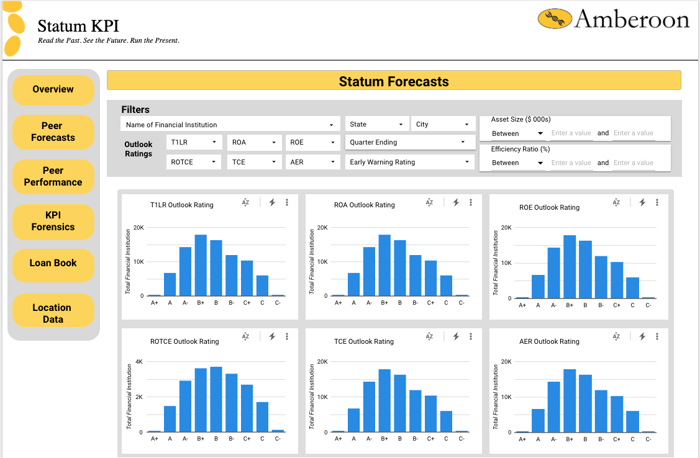Image resolution: width=700 pixels, height=458 pixels.
Task: Expand the ROA outlook rating filter
Action: [x=254, y=142]
